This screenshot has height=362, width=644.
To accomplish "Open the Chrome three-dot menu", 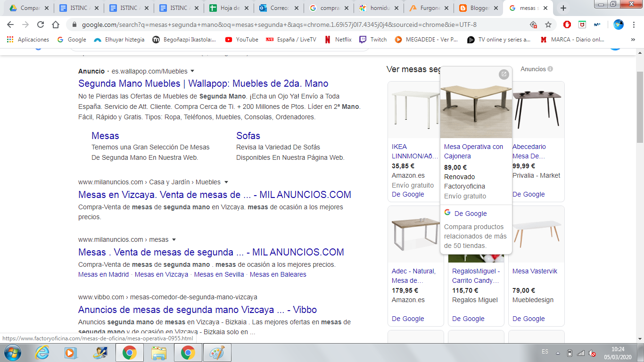I will point(634,25).
